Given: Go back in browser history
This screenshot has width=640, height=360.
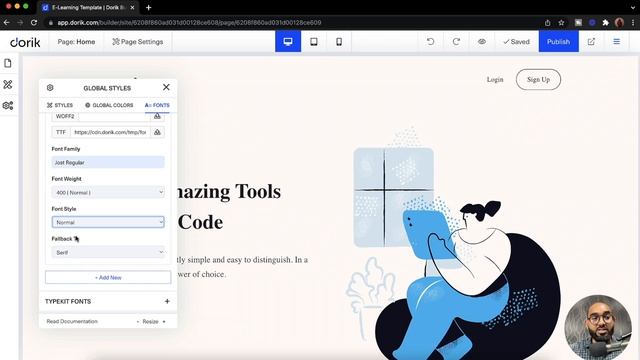Looking at the screenshot, I should 7,23.
